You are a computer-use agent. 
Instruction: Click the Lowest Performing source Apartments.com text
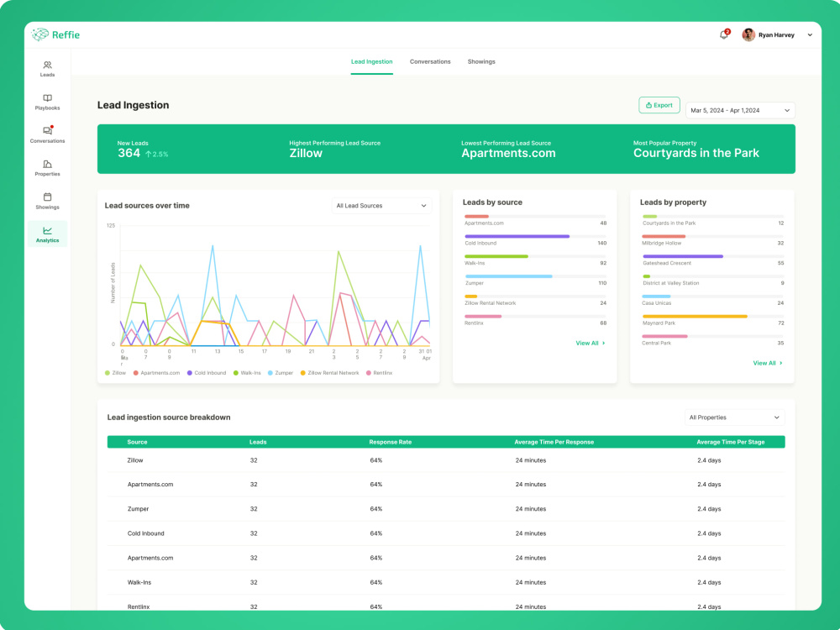click(508, 153)
